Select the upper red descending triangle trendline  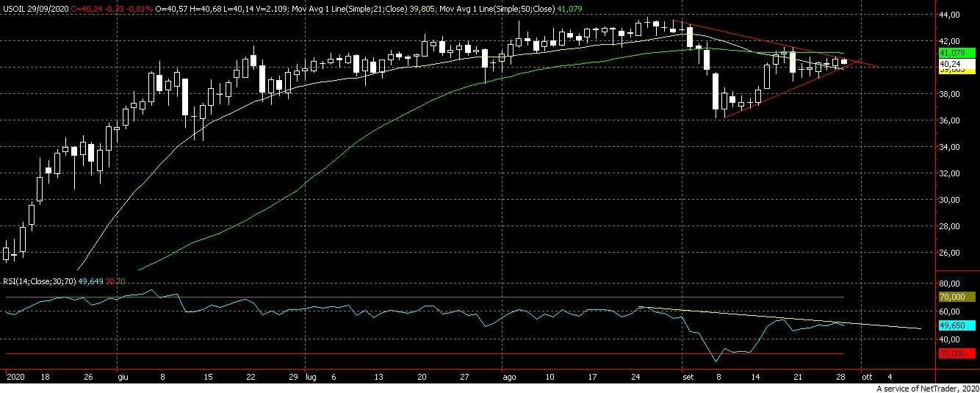775,43
